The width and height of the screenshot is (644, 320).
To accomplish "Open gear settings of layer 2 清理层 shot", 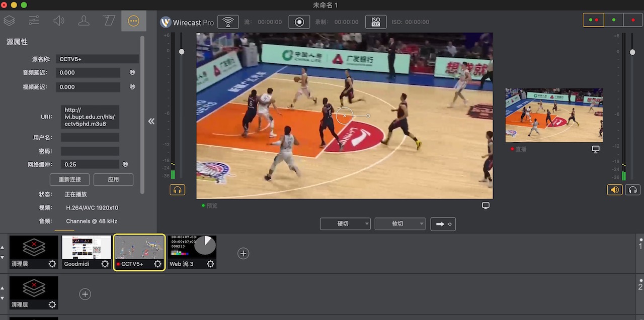I will pos(52,304).
